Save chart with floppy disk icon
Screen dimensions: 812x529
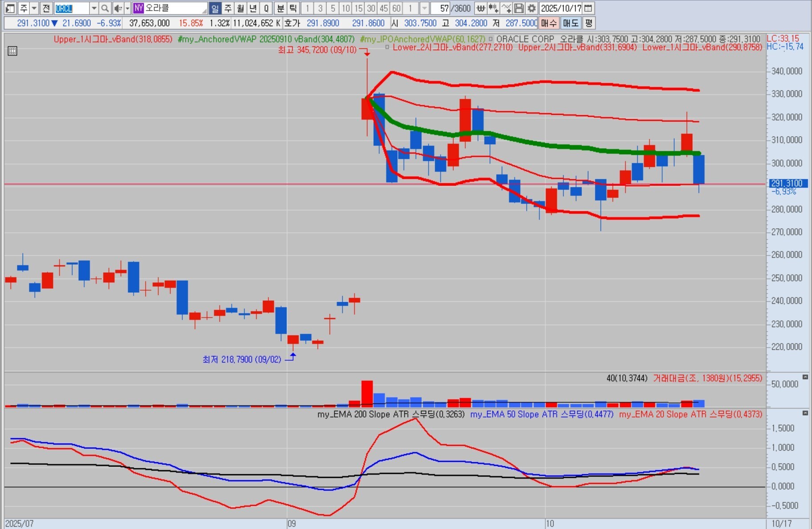coord(519,8)
